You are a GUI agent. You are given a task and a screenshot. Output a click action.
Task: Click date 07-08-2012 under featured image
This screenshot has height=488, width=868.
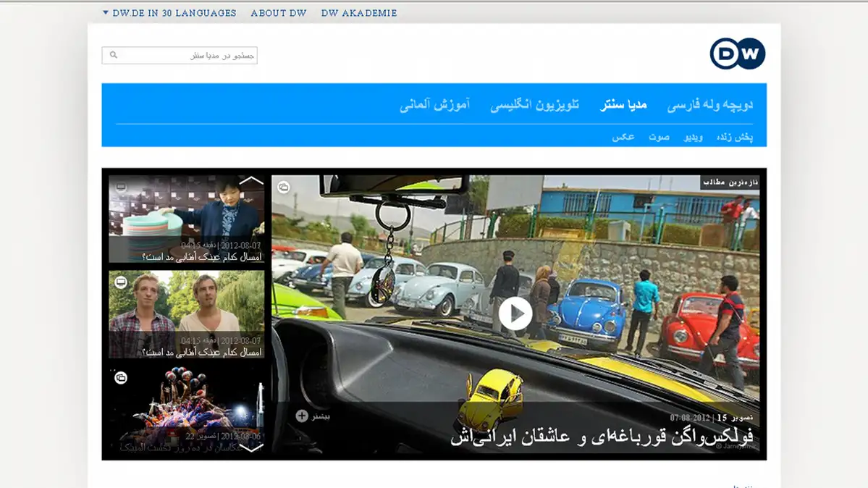point(689,418)
